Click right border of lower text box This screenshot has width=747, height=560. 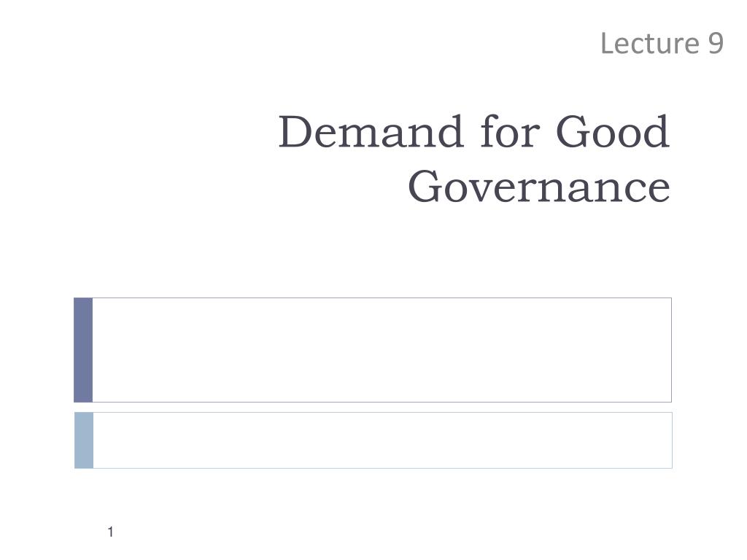click(672, 440)
